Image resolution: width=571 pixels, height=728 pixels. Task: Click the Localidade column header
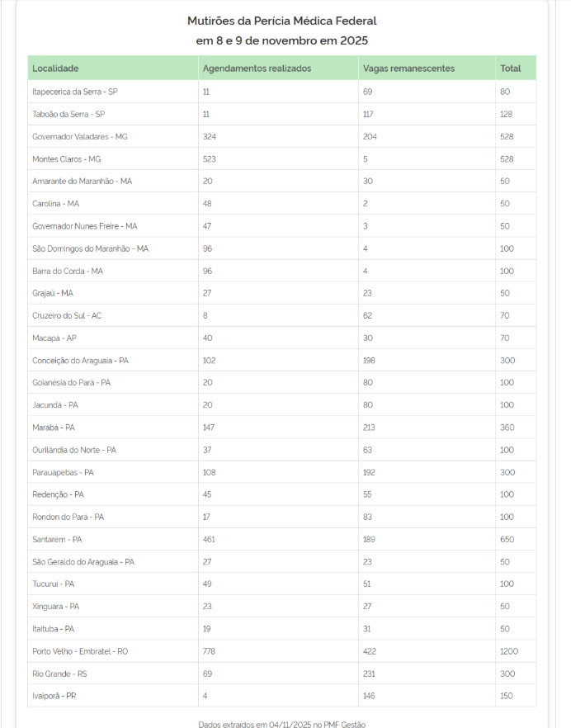(55, 68)
